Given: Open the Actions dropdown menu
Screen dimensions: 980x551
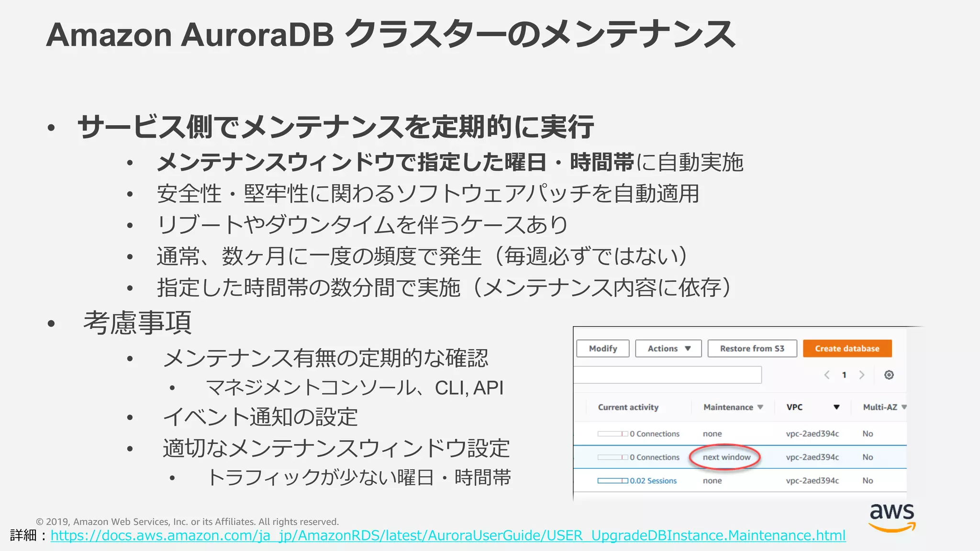Looking at the screenshot, I should click(x=668, y=349).
